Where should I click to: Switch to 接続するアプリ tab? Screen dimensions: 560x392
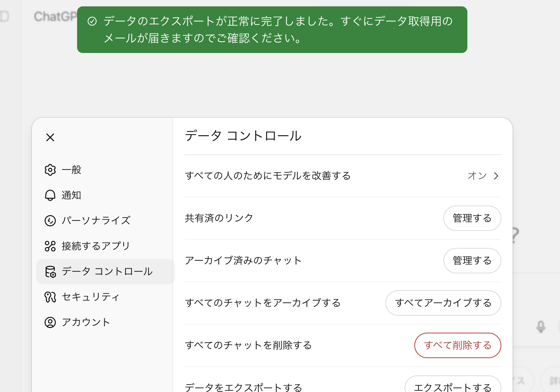pos(105,246)
